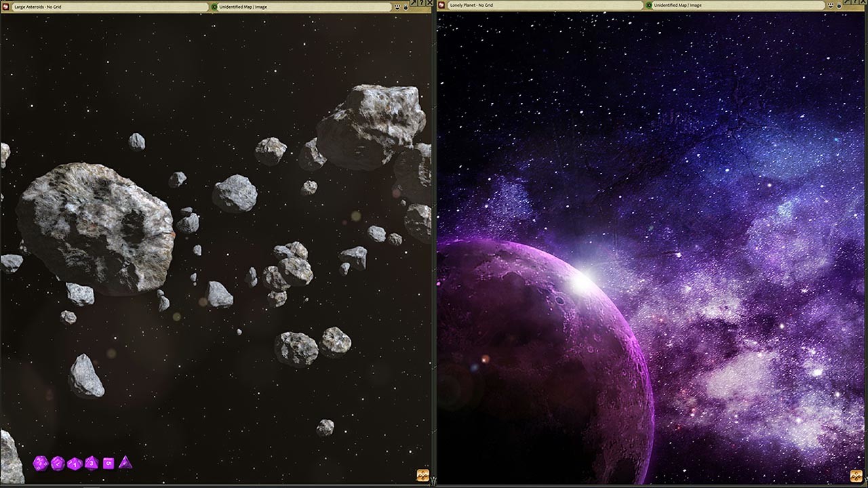868x488 pixels.
Task: Select the purple d10 die
Action: (x=75, y=464)
